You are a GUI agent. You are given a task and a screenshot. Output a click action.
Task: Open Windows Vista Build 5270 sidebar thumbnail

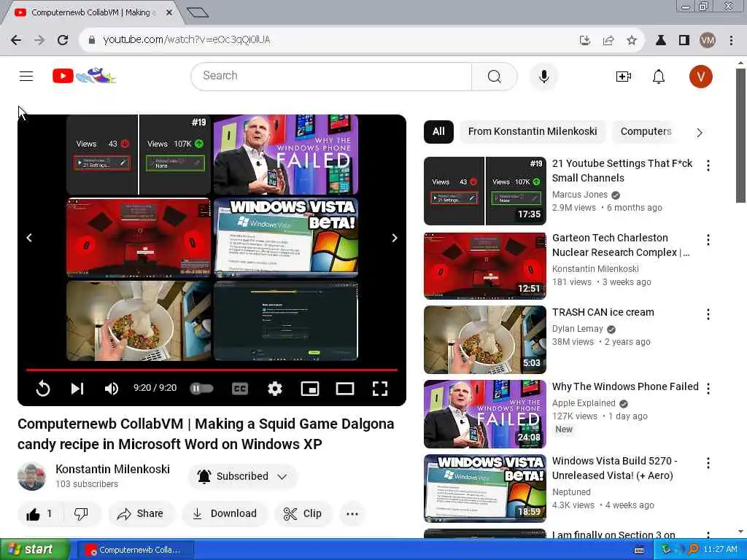[x=485, y=488]
